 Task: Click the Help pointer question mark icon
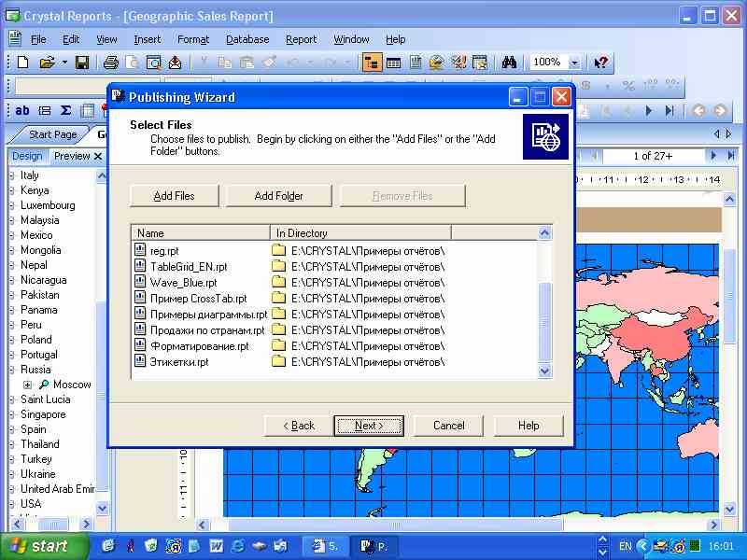pyautogui.click(x=600, y=63)
